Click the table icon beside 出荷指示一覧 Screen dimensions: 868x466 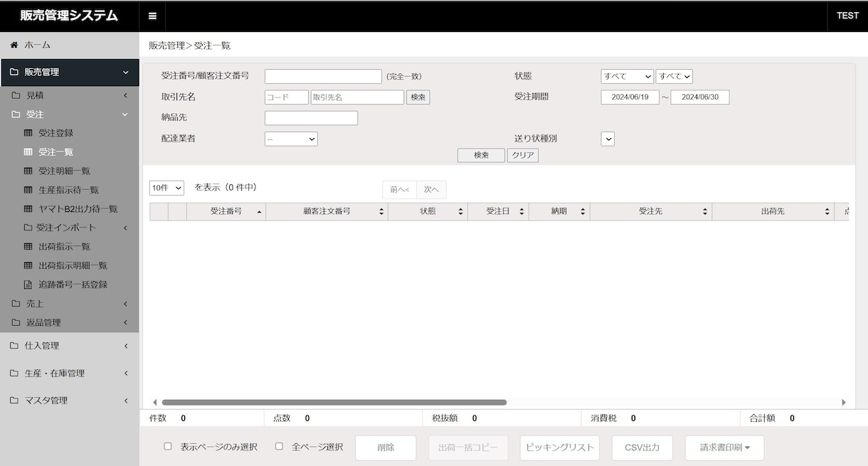click(28, 247)
